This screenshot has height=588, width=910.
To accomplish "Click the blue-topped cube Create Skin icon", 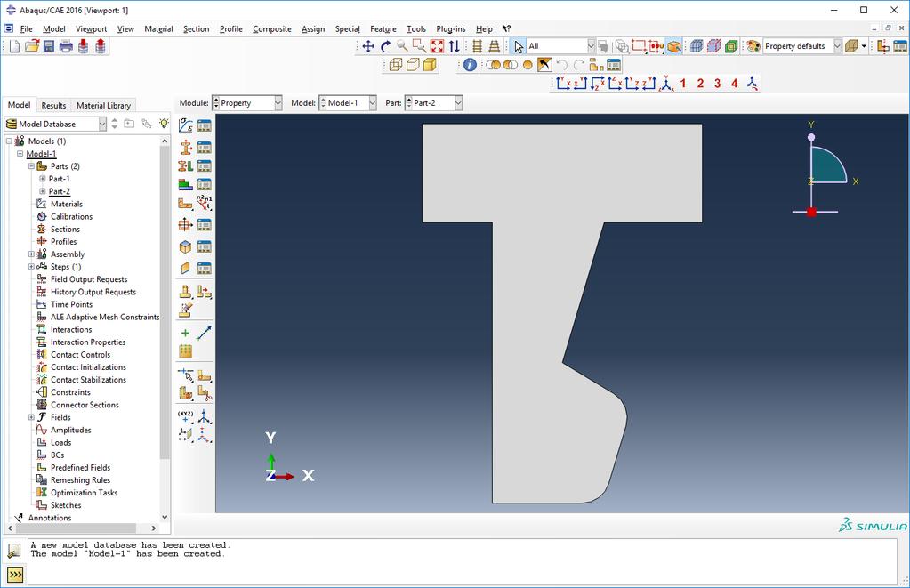I will (x=186, y=246).
